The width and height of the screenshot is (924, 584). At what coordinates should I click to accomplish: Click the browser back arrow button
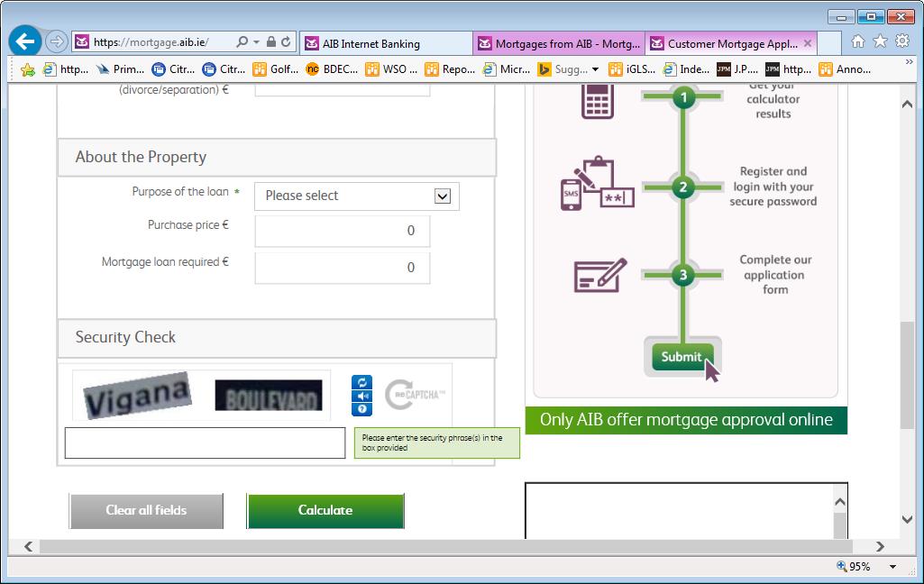pyautogui.click(x=26, y=41)
